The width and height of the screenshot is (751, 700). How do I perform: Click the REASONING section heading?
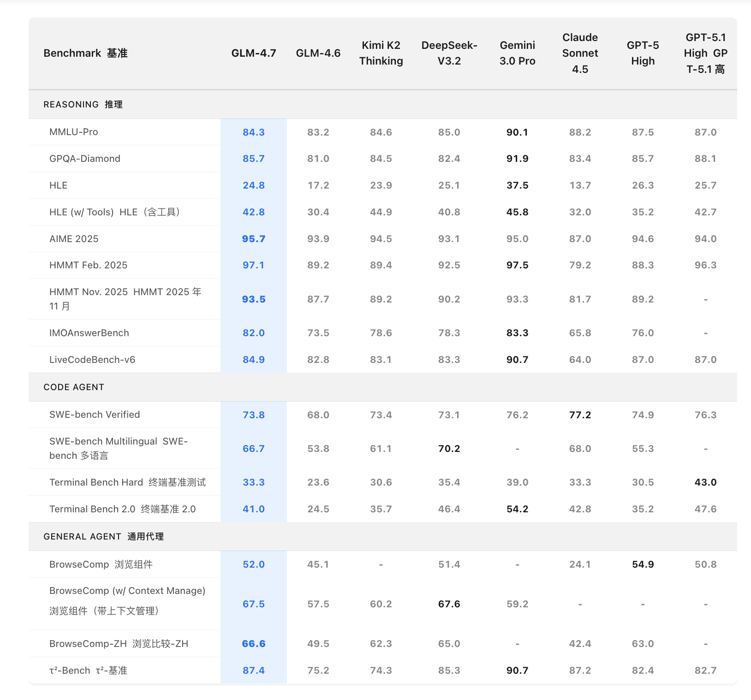(83, 105)
